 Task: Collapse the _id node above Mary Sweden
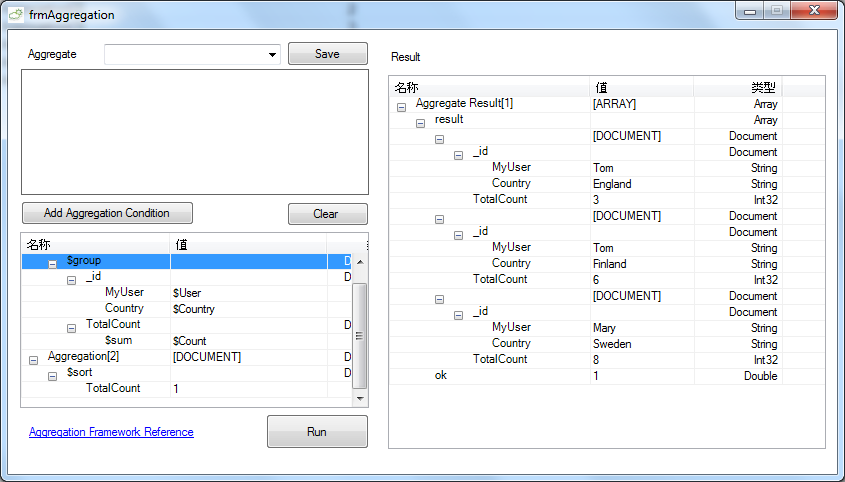click(458, 315)
